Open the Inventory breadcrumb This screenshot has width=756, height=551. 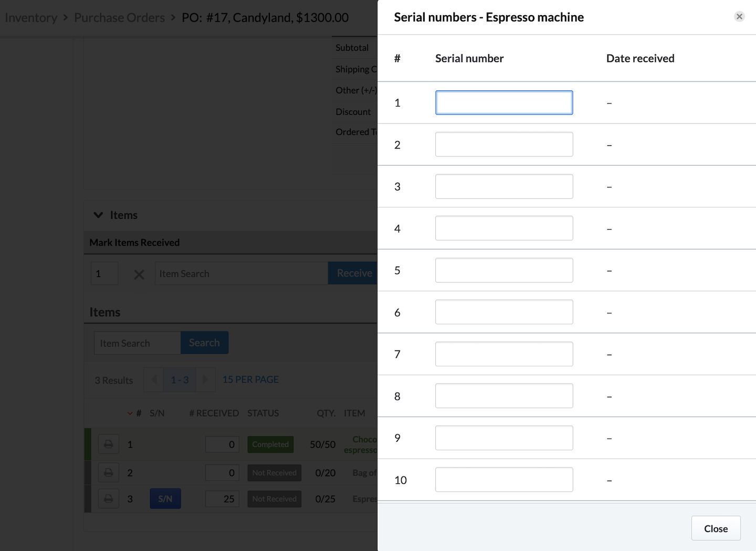(x=31, y=18)
